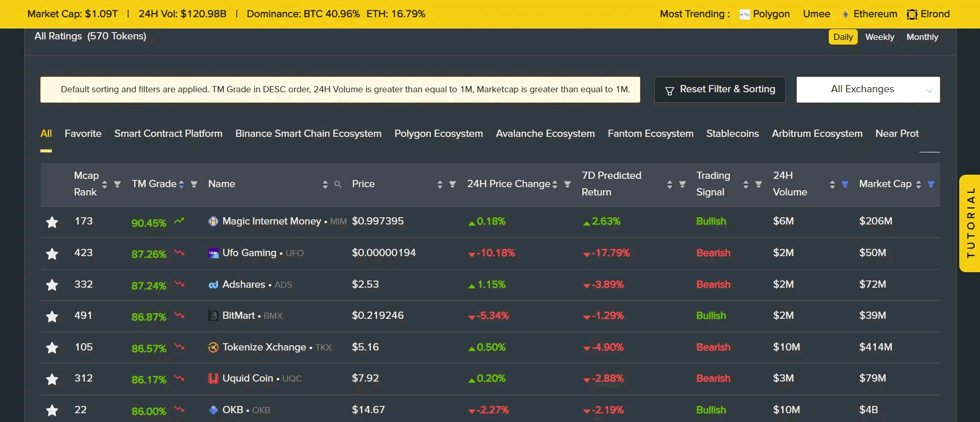Screen dimensions: 980x422
Task: Switch to Monthly view
Action: click(923, 37)
